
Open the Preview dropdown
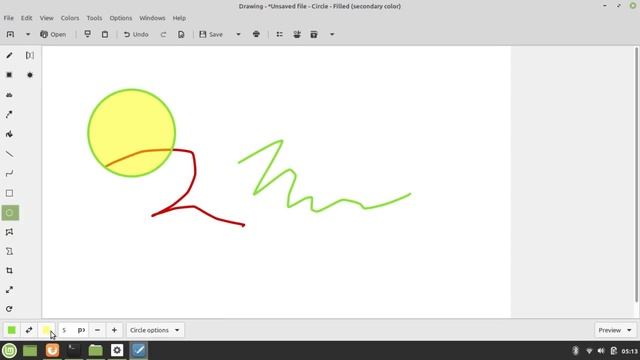(x=615, y=330)
